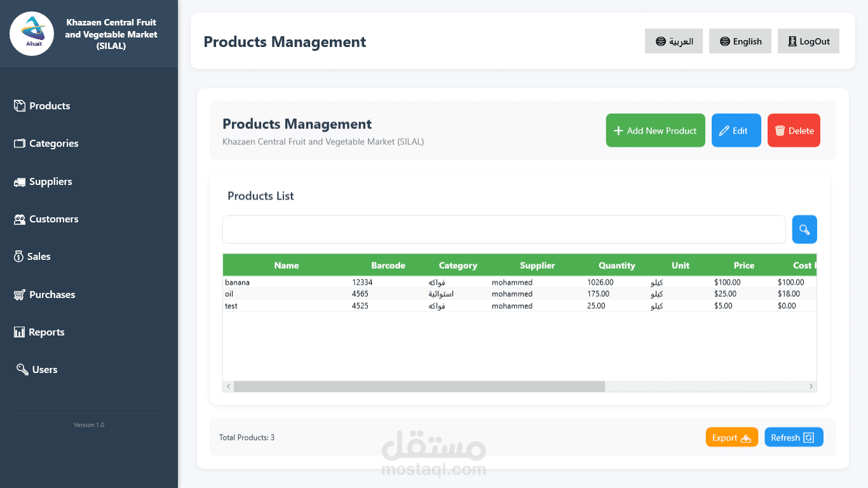Click the door icon on LogOut
Screen dimensions: 868x488
(792, 41)
